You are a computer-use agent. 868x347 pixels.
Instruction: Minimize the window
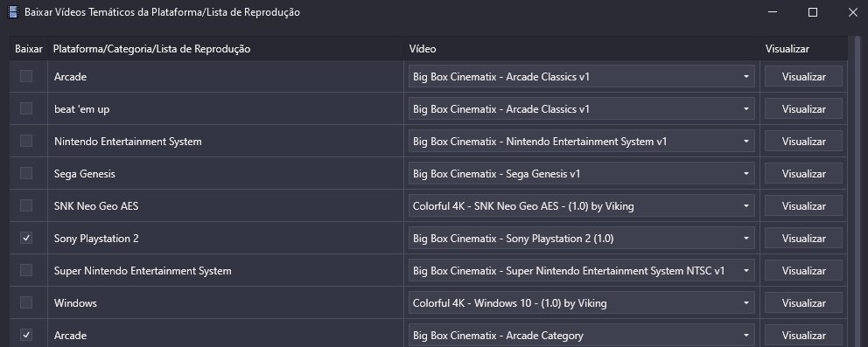pyautogui.click(x=773, y=12)
